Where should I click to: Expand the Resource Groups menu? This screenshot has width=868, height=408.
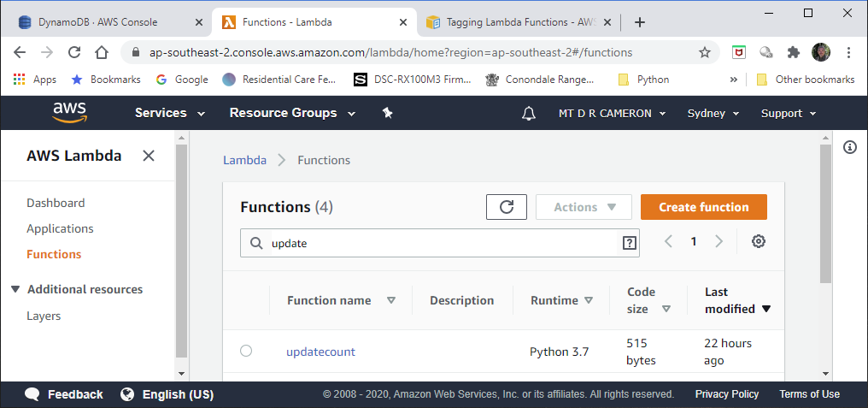(x=292, y=113)
